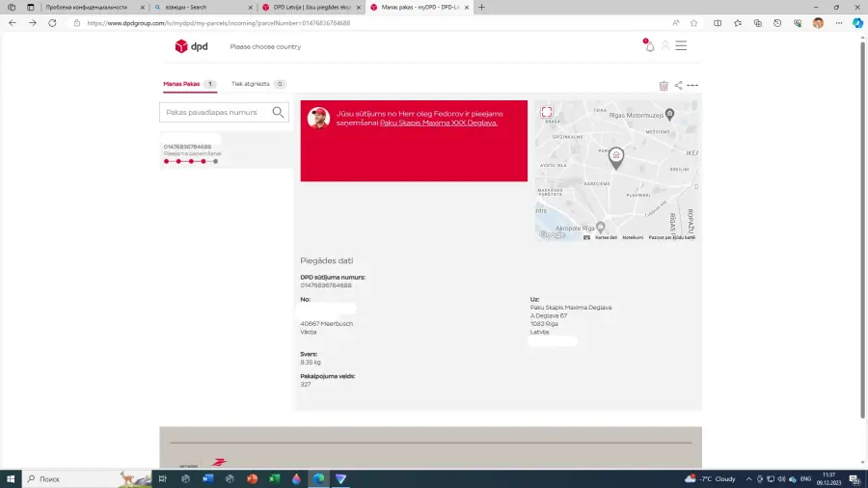Switch to Manas Pakas tab
868x488 pixels.
coord(189,84)
